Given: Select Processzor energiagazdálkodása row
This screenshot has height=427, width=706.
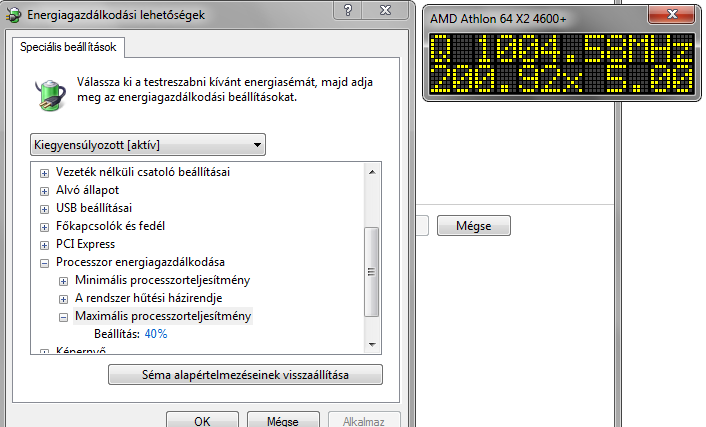Looking at the screenshot, I should (x=140, y=262).
